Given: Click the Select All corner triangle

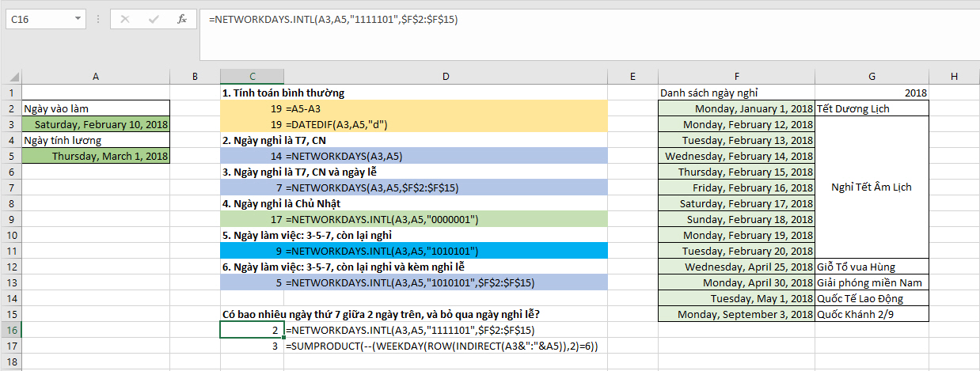Looking at the screenshot, I should 11,77.
